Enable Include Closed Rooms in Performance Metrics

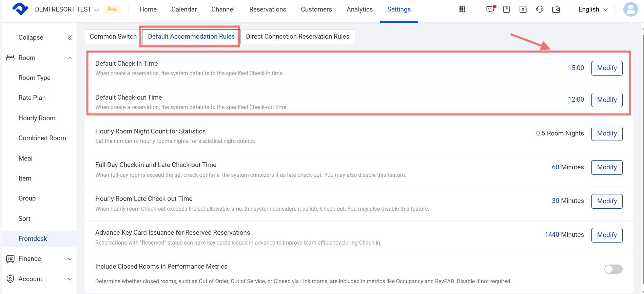tap(613, 269)
